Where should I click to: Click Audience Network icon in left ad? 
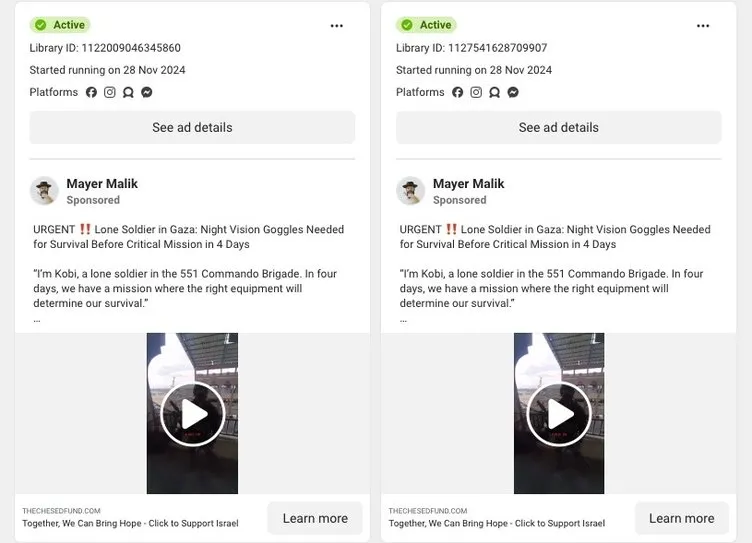128,92
